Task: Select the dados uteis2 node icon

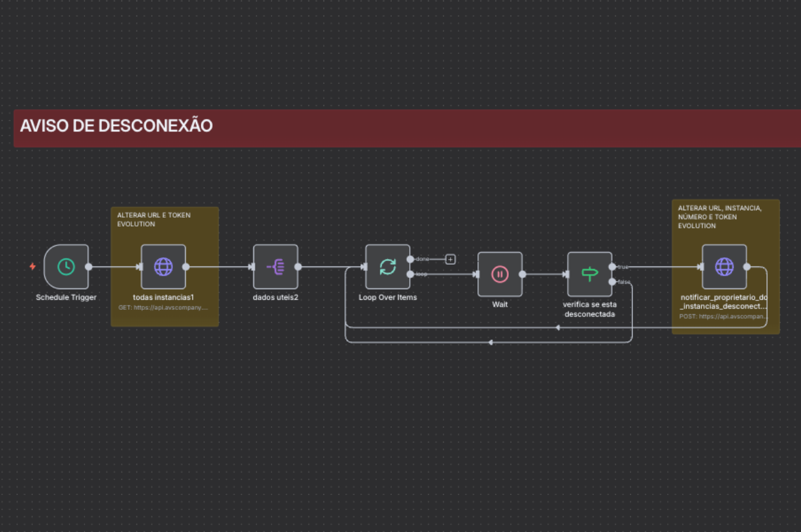Action: pos(275,267)
